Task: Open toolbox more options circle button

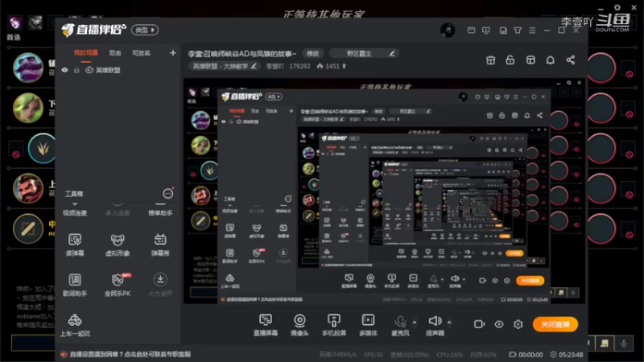Action: tap(167, 193)
